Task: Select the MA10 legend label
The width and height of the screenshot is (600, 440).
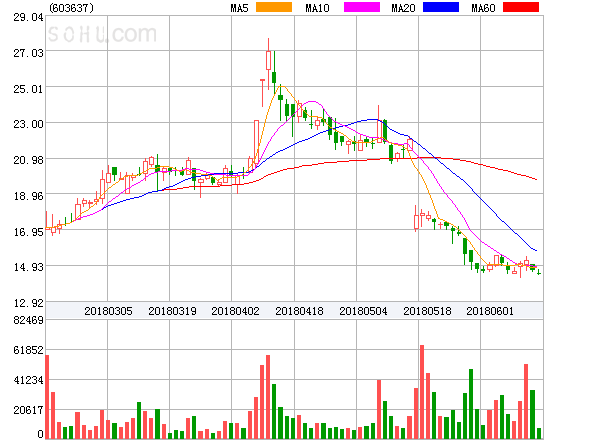Action: click(317, 8)
